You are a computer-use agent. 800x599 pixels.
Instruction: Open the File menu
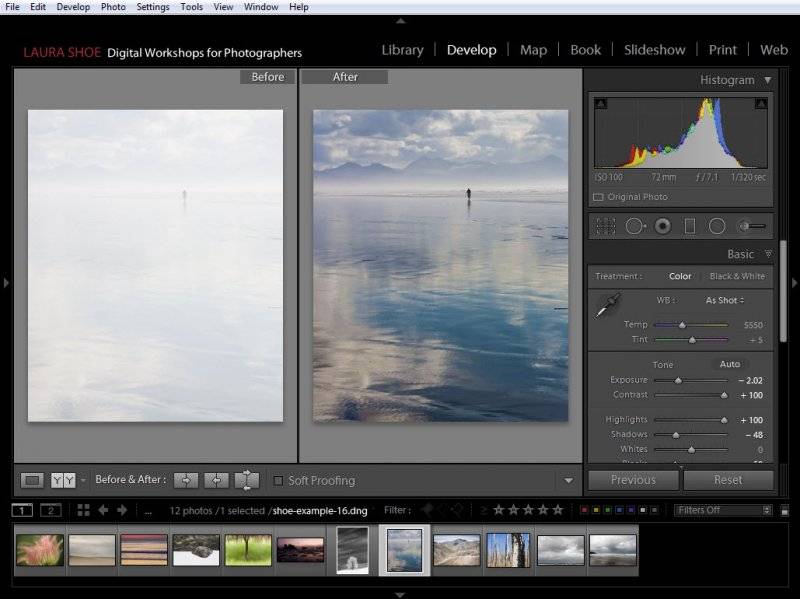pyautogui.click(x=12, y=7)
